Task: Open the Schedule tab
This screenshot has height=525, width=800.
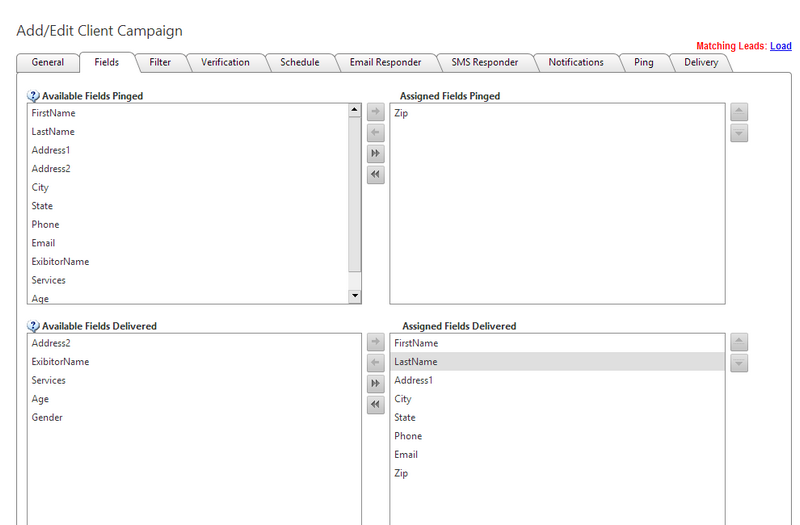Action: (300, 62)
